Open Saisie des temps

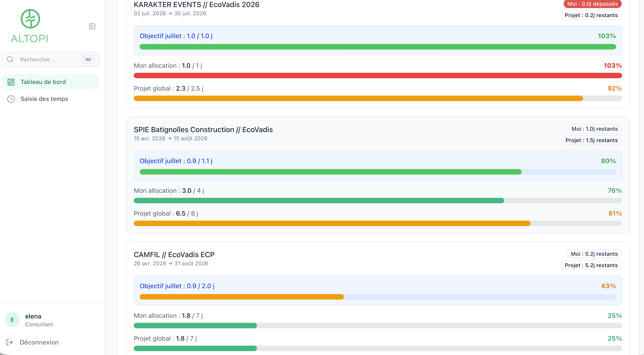point(50,99)
